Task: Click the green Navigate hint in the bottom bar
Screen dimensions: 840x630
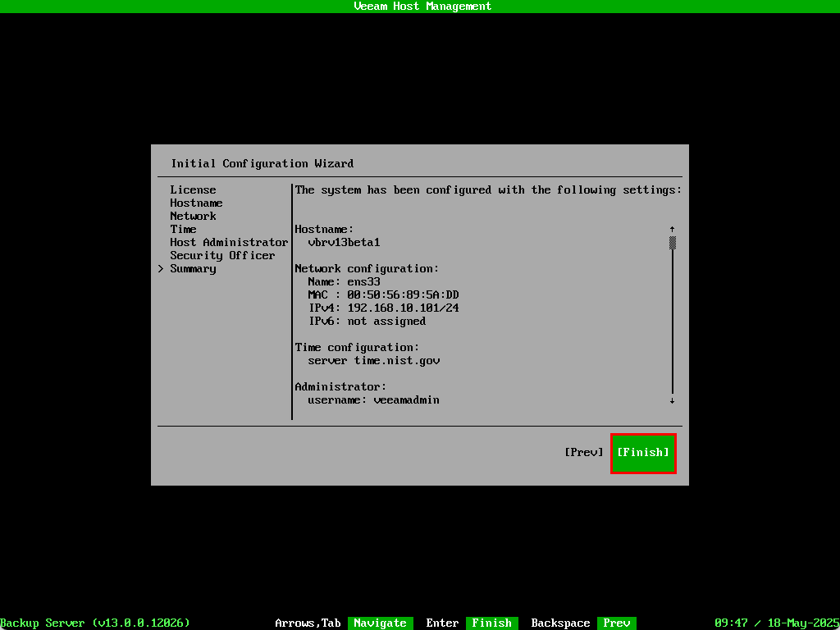Action: point(380,623)
